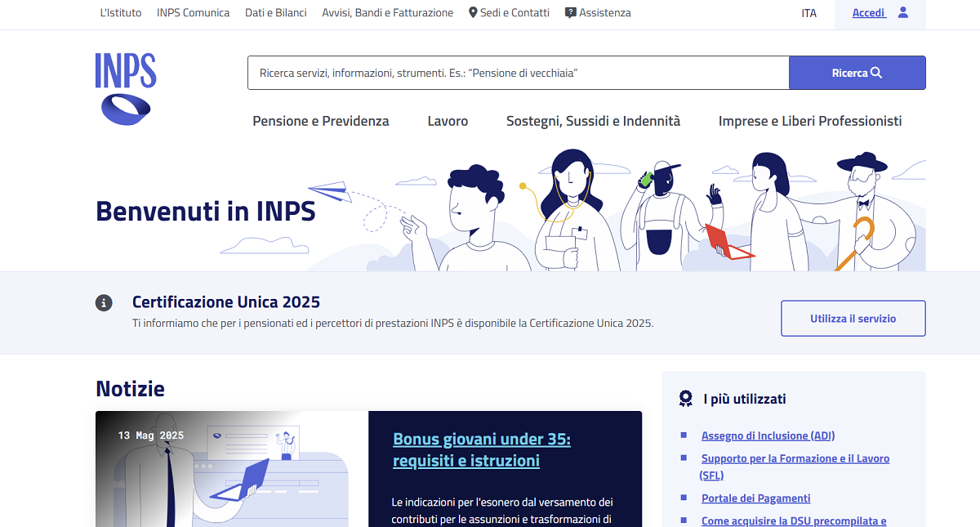Open the Sostegni, Sussidi e Indennità menu
The width and height of the screenshot is (980, 527).
pyautogui.click(x=593, y=120)
